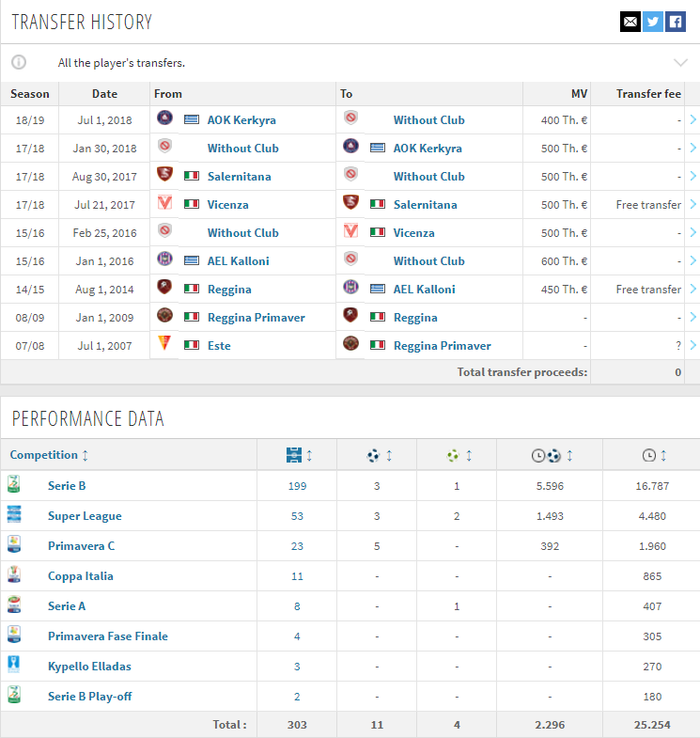
Task: Open Super League competition link
Action: click(x=85, y=516)
